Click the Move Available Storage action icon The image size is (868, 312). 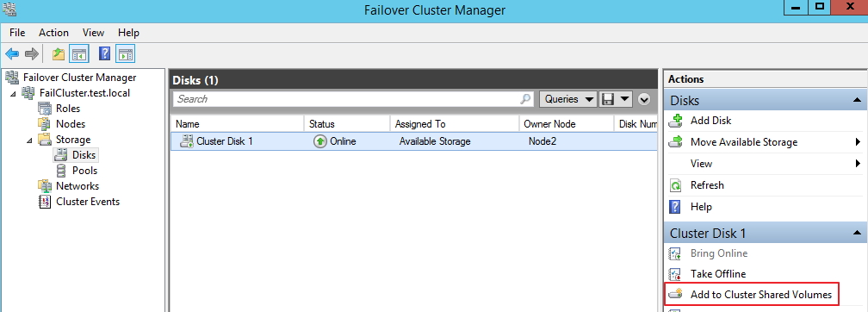click(x=675, y=142)
